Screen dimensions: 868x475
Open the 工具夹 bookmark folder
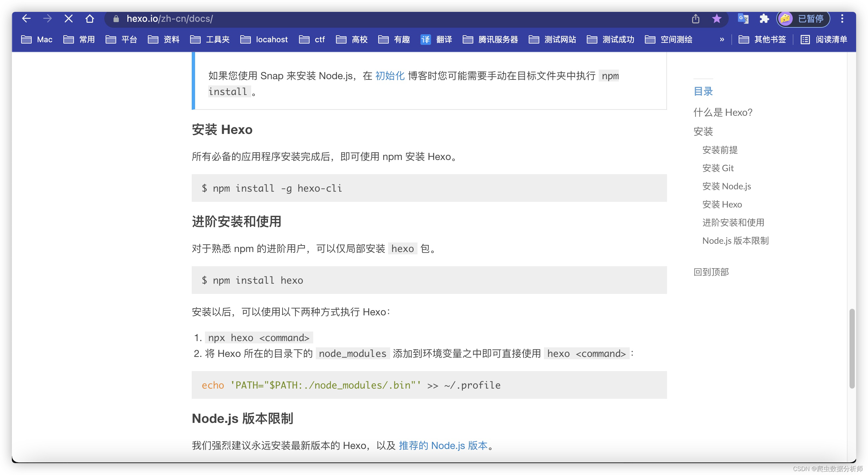[210, 39]
